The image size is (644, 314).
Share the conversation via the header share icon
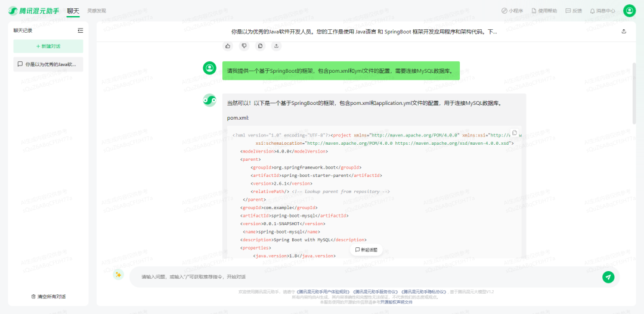[624, 31]
